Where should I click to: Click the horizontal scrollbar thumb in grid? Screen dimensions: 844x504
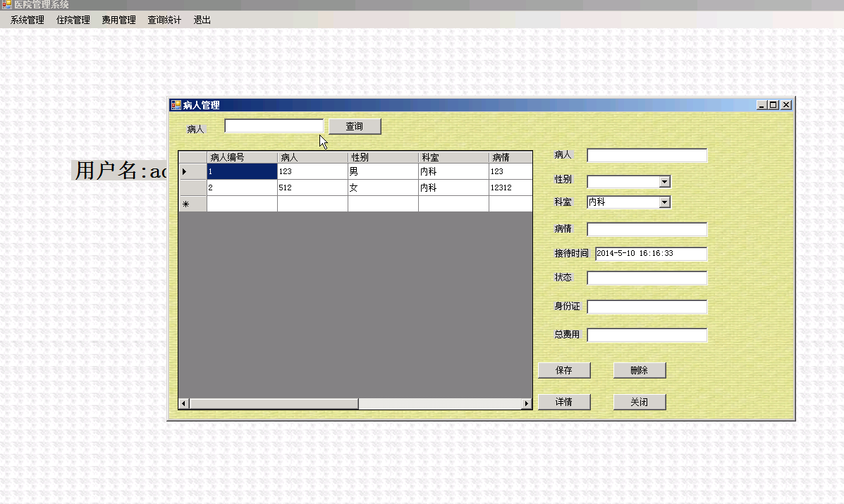pyautogui.click(x=274, y=403)
